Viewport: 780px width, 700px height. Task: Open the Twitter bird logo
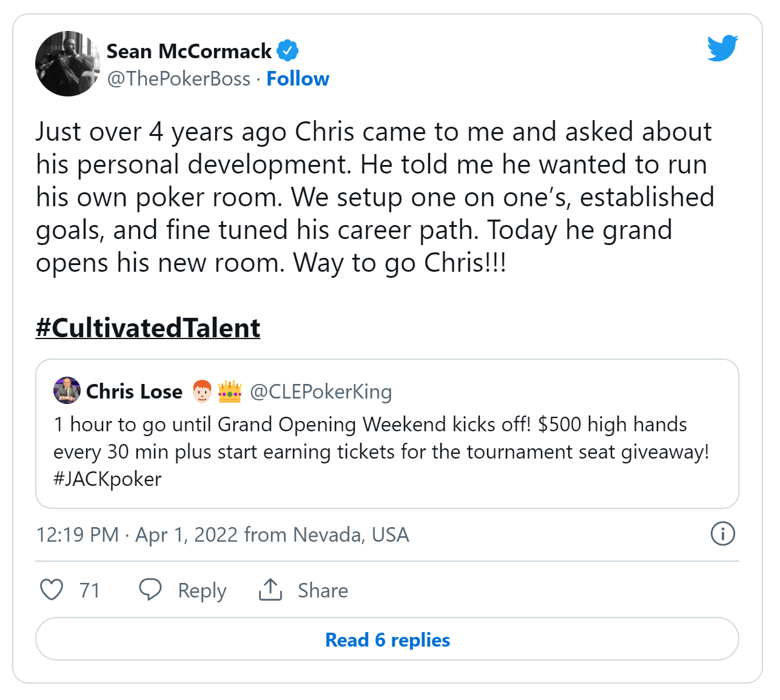722,48
